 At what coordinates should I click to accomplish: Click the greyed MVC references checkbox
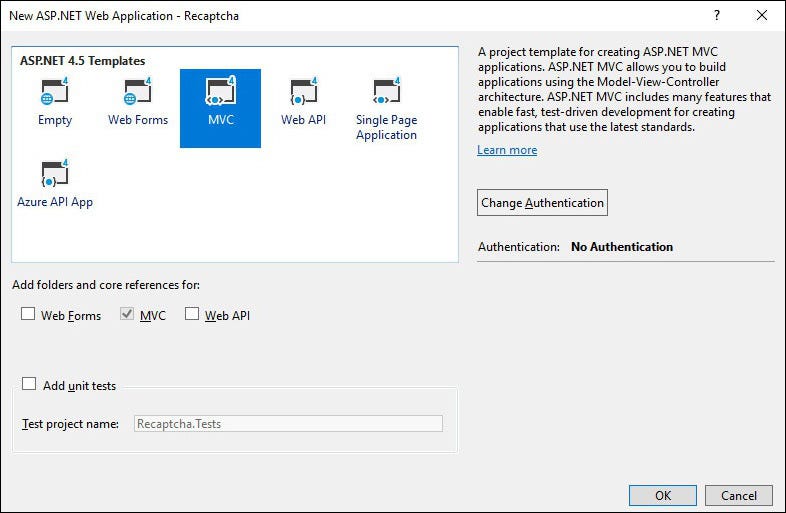tap(127, 314)
